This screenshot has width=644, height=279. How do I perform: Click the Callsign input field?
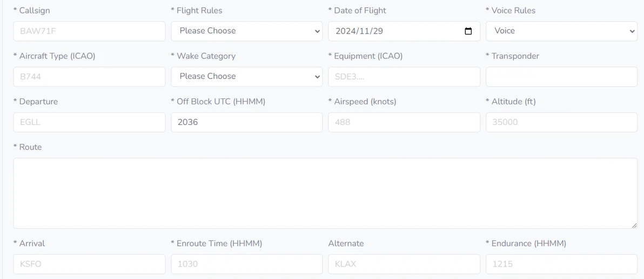(89, 31)
